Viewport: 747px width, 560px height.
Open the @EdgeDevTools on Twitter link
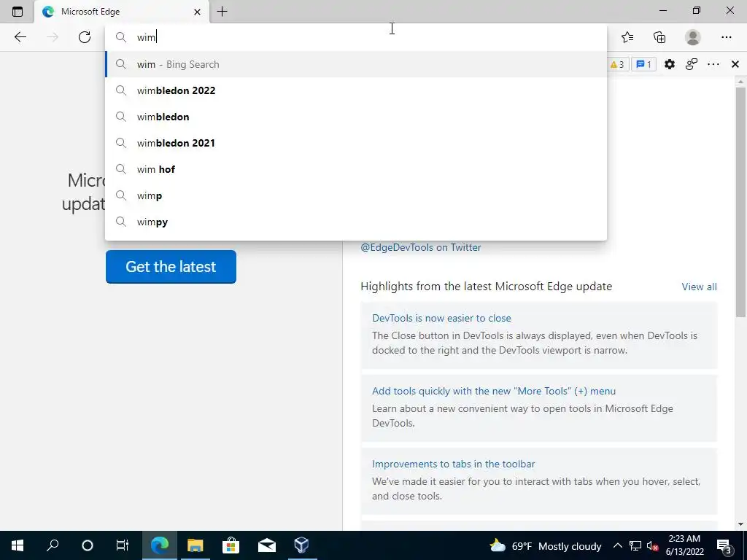tap(421, 247)
